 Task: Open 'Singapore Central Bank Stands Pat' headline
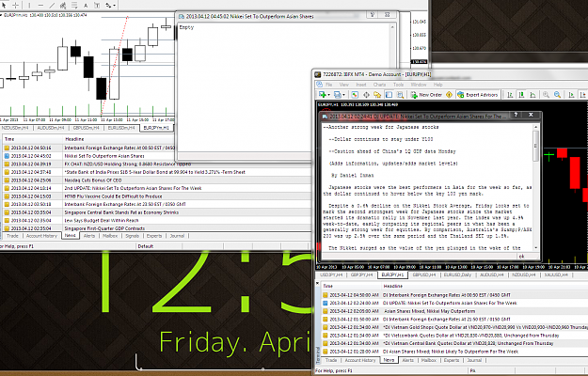pos(121,212)
